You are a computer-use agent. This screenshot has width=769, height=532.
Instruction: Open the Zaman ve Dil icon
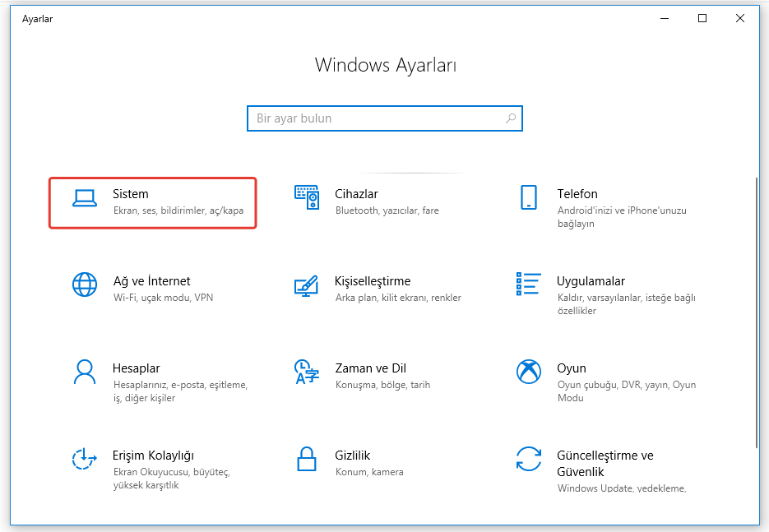(307, 372)
